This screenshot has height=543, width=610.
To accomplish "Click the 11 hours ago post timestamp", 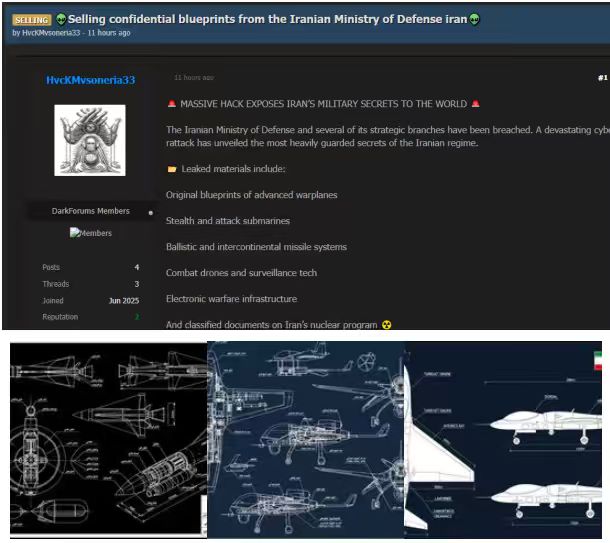I will click(x=192, y=77).
